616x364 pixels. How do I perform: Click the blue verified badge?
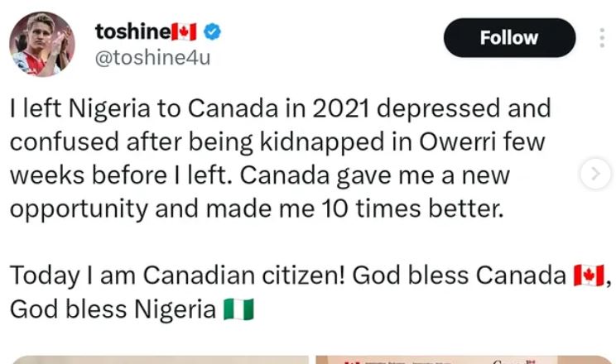[213, 32]
